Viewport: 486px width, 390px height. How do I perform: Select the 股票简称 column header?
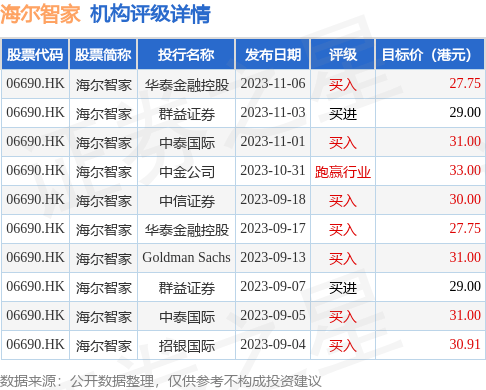[x=103, y=54]
